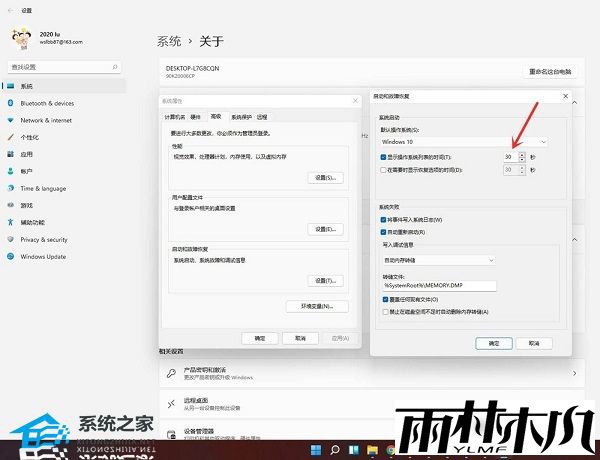Viewport: 600px width, 460px height.
Task: Expand default OS dropdown showing Windows 10
Action: [x=463, y=142]
